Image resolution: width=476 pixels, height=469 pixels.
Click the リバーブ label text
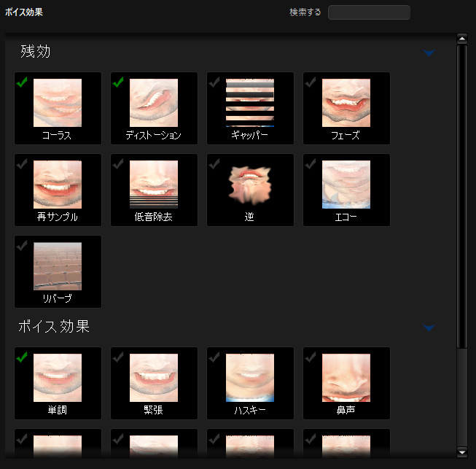58,298
